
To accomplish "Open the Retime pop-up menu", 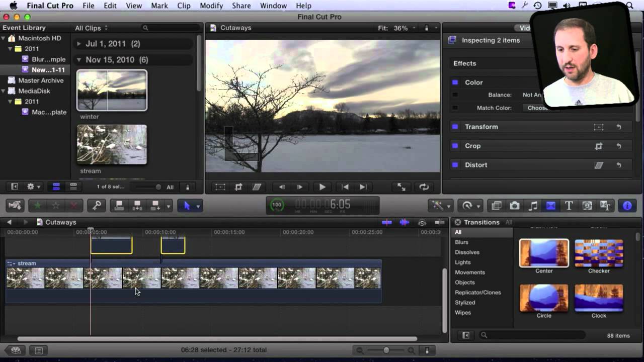I will (470, 206).
